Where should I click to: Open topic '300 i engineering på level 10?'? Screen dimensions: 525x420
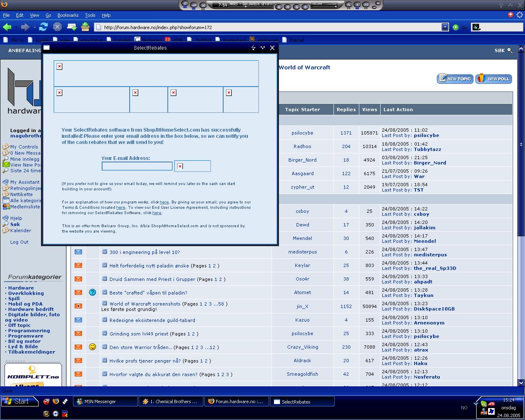(144, 252)
